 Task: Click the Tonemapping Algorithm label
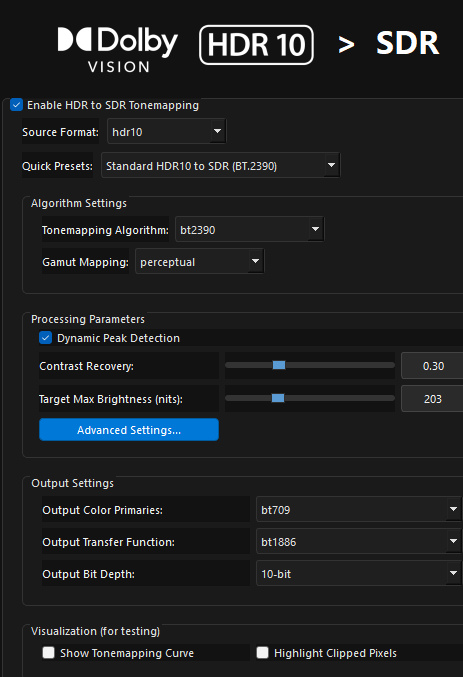[x=105, y=230]
